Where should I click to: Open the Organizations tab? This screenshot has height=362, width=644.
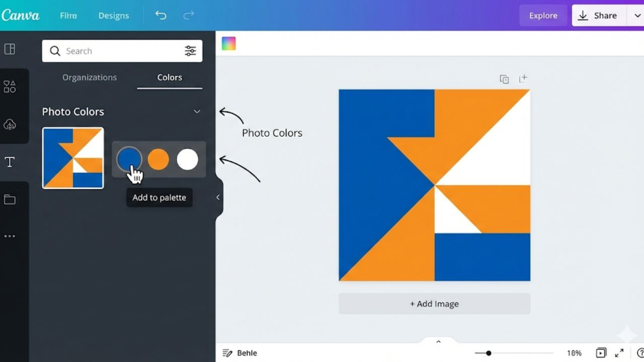(89, 77)
